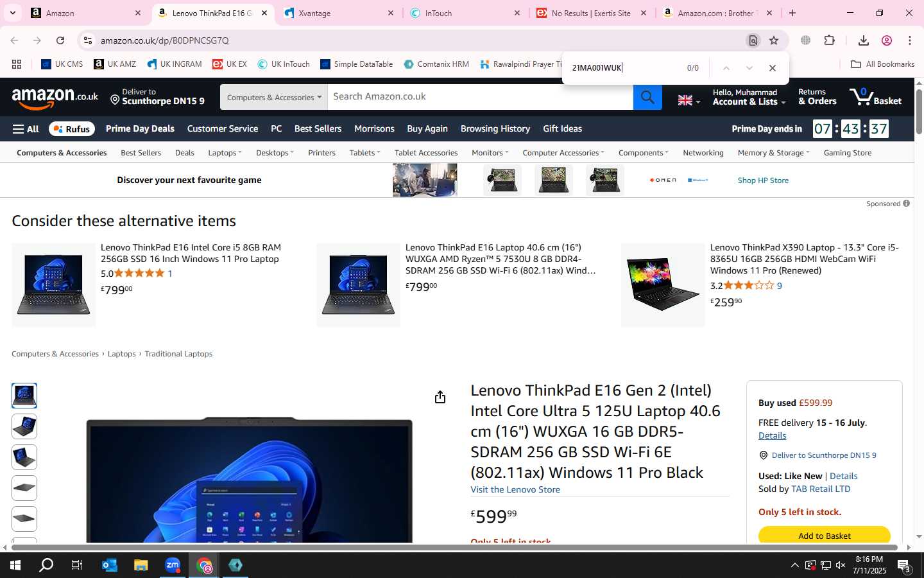Screen dimensions: 924x578
Task: Click the Amazon.co.uk logo
Action: point(55,98)
